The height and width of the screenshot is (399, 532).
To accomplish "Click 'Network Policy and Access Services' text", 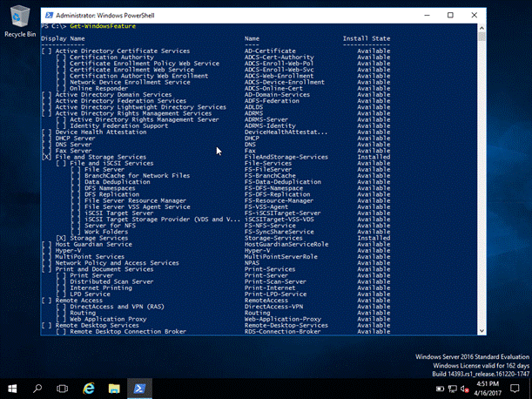I will pos(118,263).
